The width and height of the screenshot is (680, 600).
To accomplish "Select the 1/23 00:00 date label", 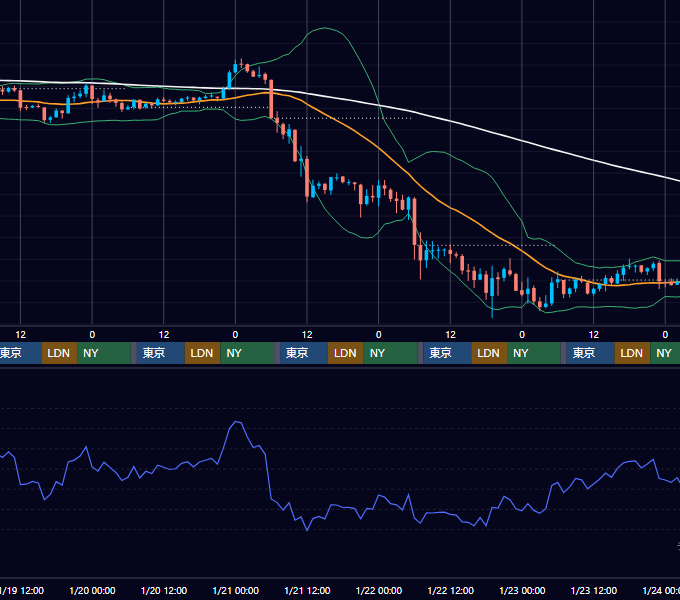I will point(522,590).
